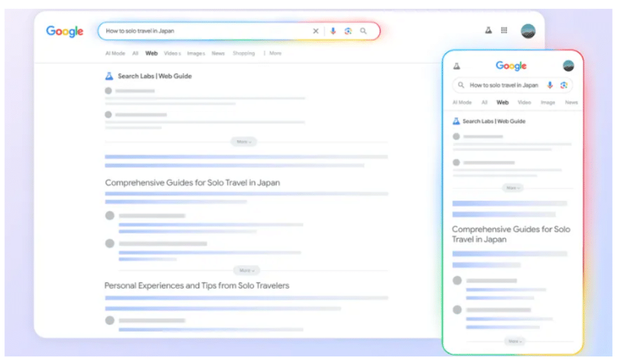This screenshot has width=617, height=364.
Task: Click the desktop search input field
Action: 204,31
